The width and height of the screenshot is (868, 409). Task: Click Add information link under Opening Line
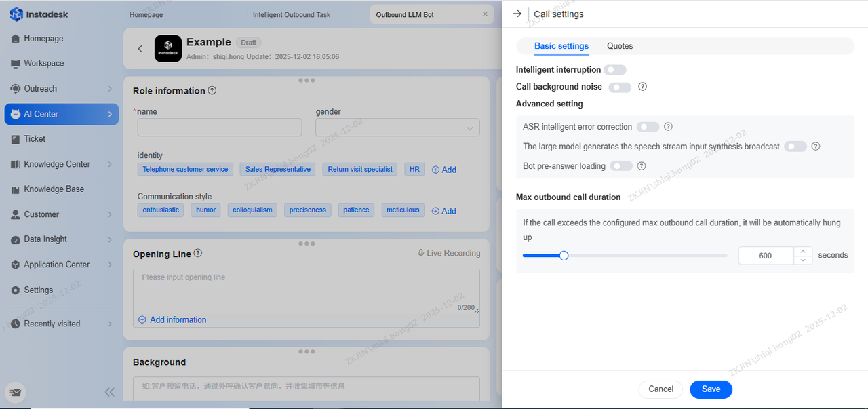pos(178,319)
